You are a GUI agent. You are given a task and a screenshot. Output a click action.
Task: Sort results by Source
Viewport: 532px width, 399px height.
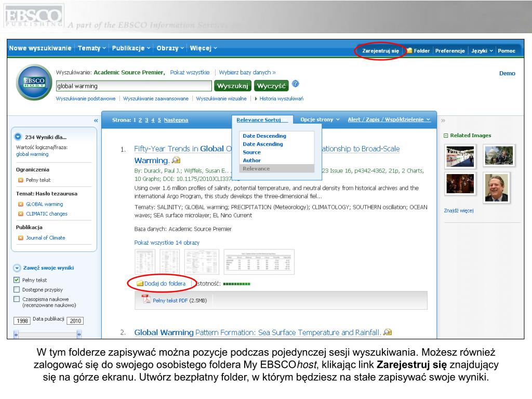[x=251, y=152]
